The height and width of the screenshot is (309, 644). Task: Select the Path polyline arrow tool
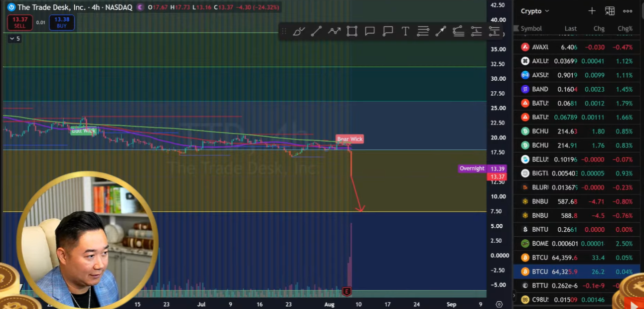pos(334,31)
